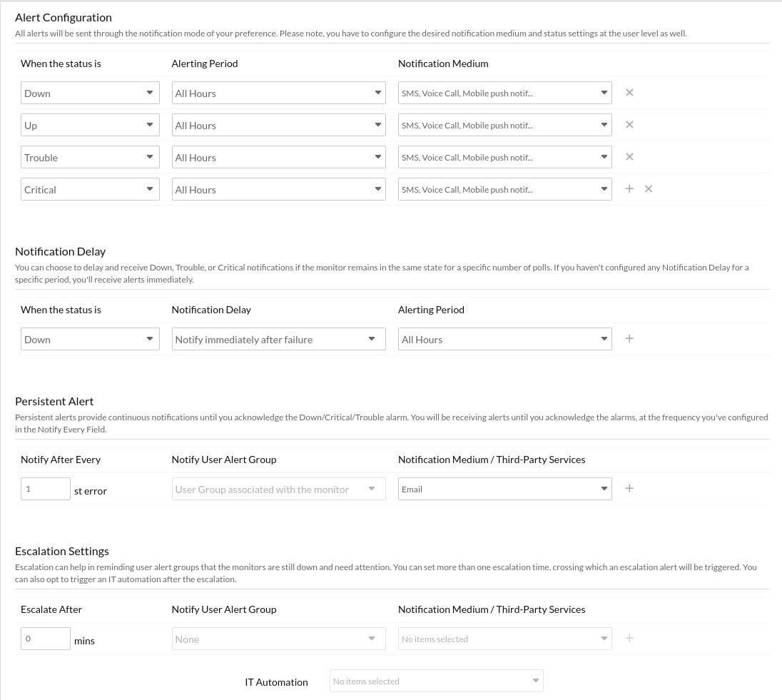The image size is (782, 700).
Task: Click the Notify After Every number field
Action: click(x=46, y=489)
